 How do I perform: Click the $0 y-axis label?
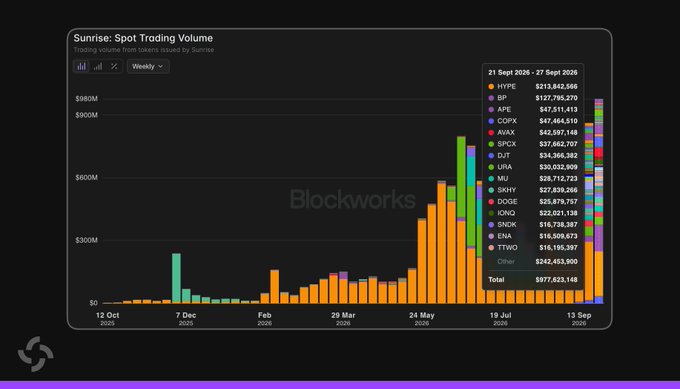[x=93, y=303]
